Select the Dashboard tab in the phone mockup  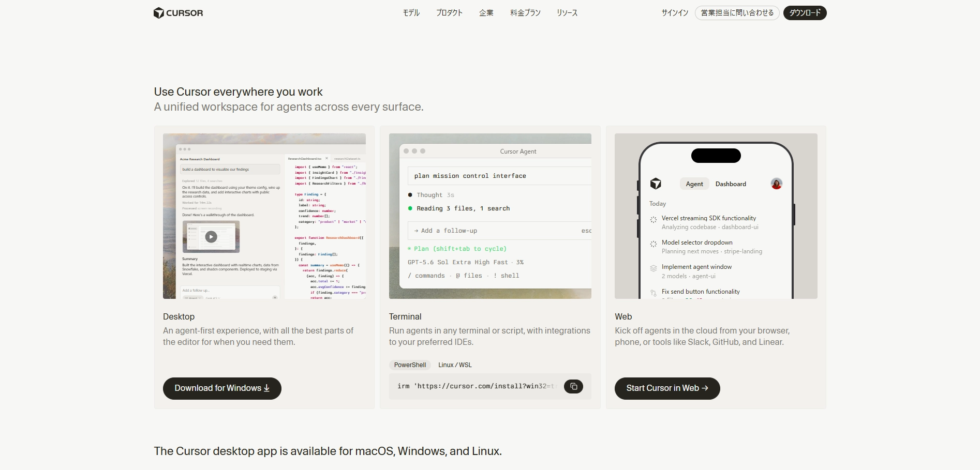(x=731, y=184)
